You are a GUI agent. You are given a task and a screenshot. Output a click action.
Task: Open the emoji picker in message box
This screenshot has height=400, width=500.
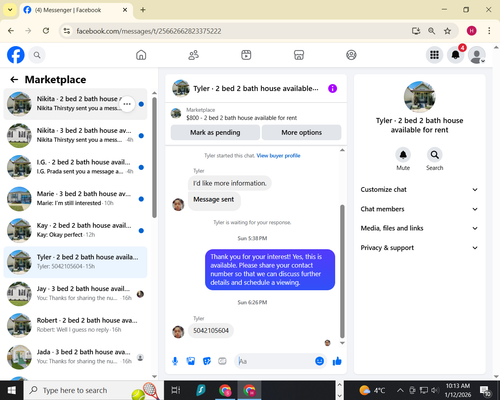tap(319, 361)
